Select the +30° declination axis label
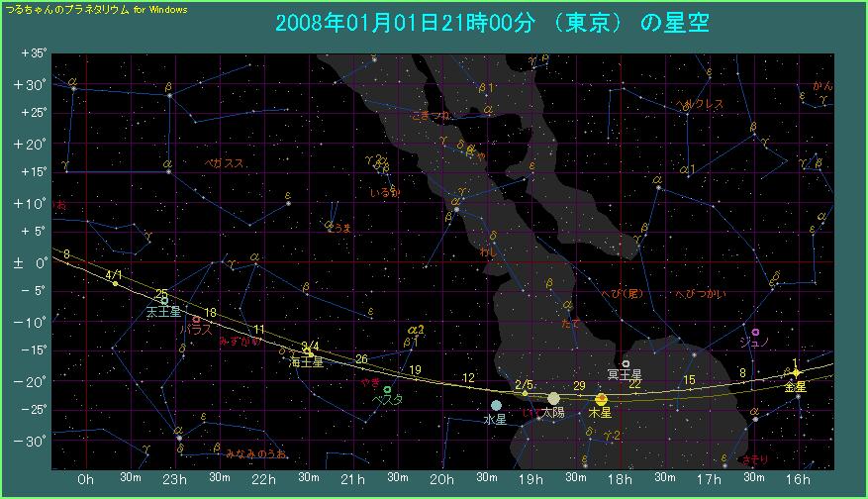 coord(33,85)
